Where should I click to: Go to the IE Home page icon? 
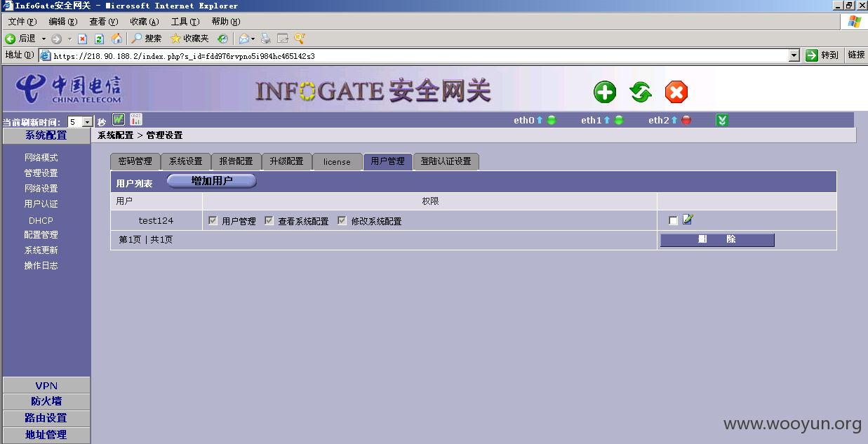(x=116, y=39)
